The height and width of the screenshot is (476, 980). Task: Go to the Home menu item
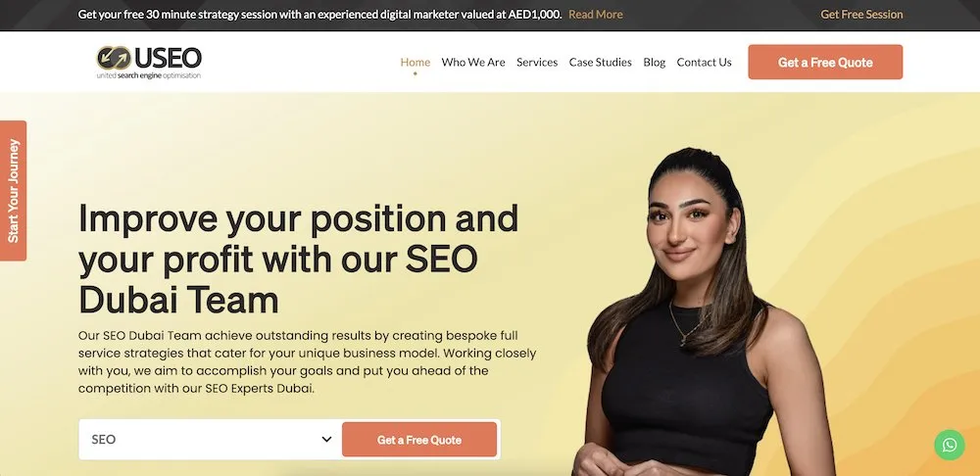coord(415,62)
